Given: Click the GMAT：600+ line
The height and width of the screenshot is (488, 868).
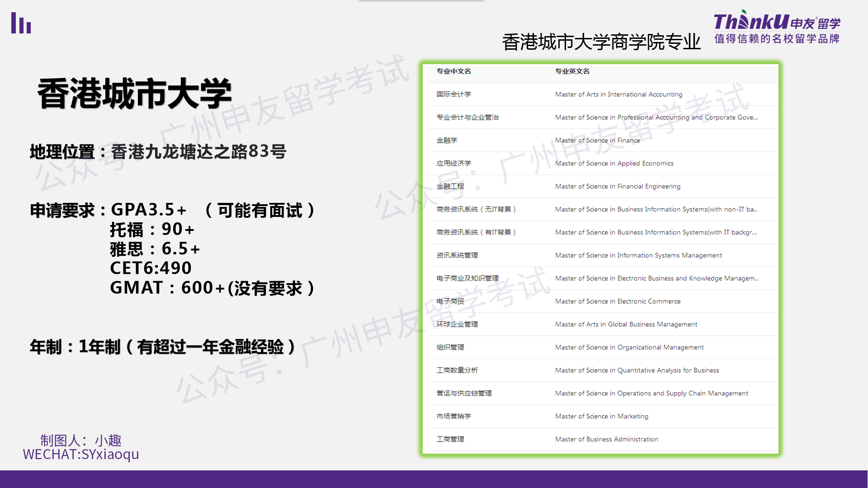Looking at the screenshot, I should (212, 288).
